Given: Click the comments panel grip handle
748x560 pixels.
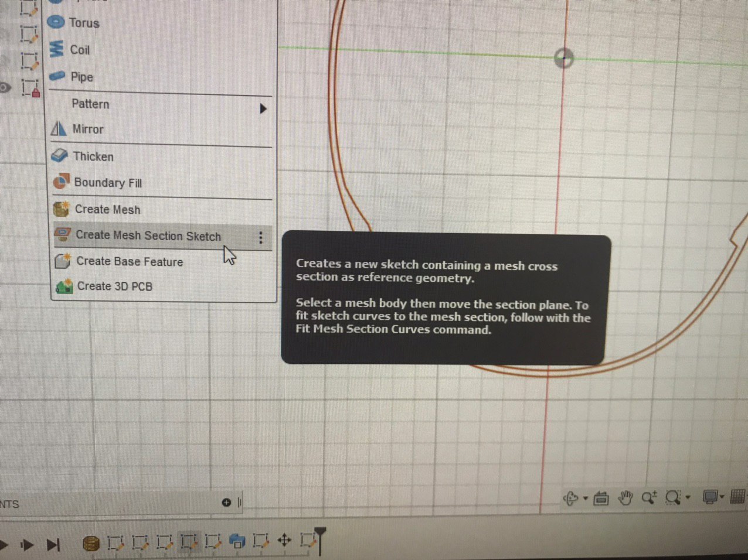Looking at the screenshot, I should pos(239,503).
